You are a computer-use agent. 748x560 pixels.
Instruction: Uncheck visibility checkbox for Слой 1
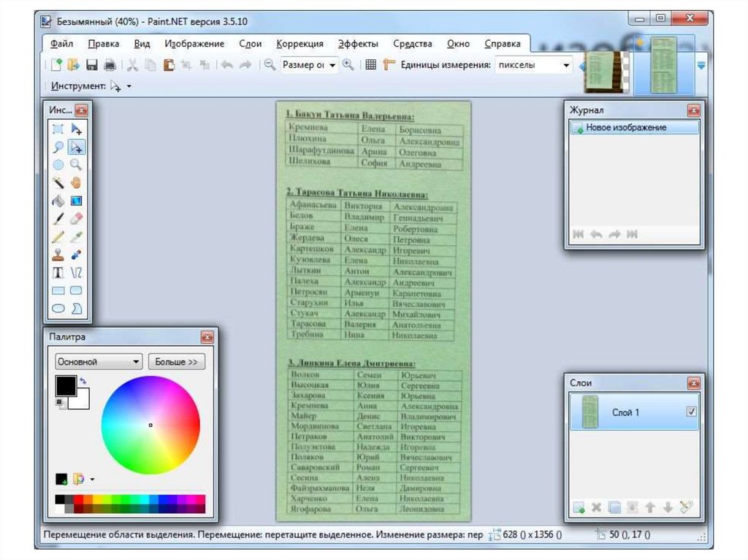point(691,412)
